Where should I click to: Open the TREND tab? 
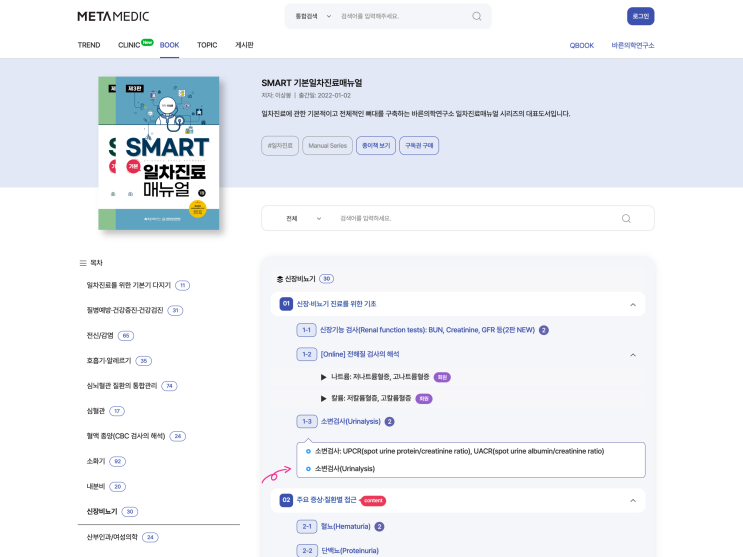click(x=89, y=45)
